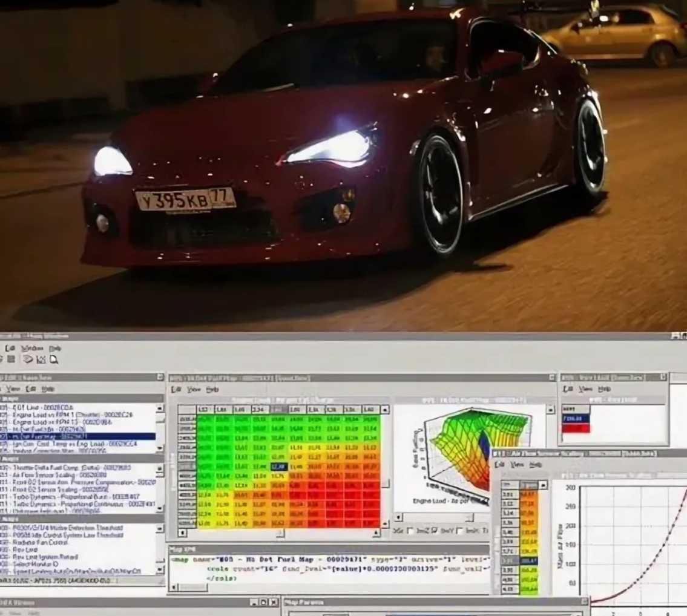Image resolution: width=687 pixels, height=616 pixels.
Task: Click the magnifier icon in main toolbar
Action: (54, 359)
